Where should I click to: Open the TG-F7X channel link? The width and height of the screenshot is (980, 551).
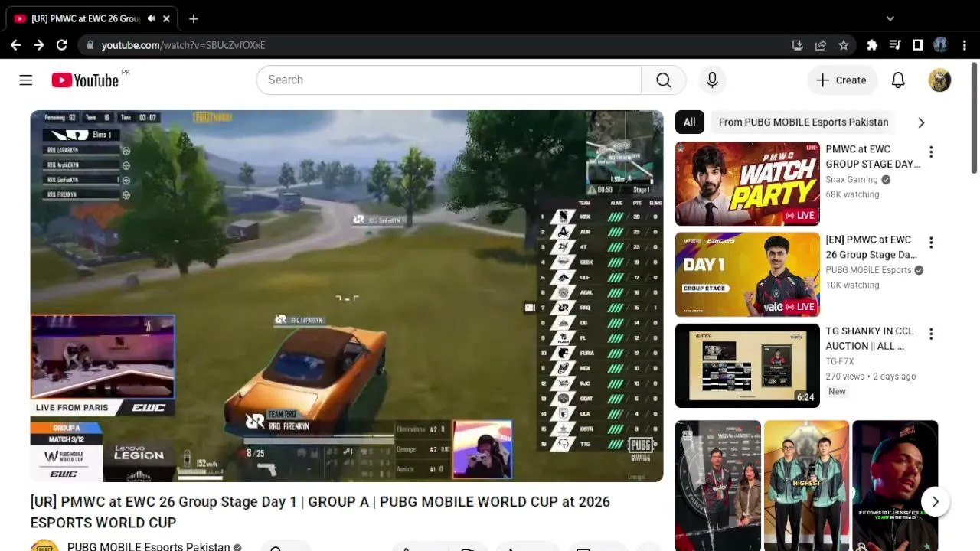[x=840, y=361]
